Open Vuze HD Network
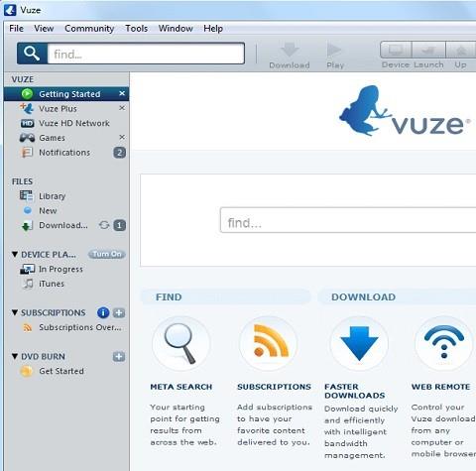The width and height of the screenshot is (476, 471). click(x=74, y=123)
